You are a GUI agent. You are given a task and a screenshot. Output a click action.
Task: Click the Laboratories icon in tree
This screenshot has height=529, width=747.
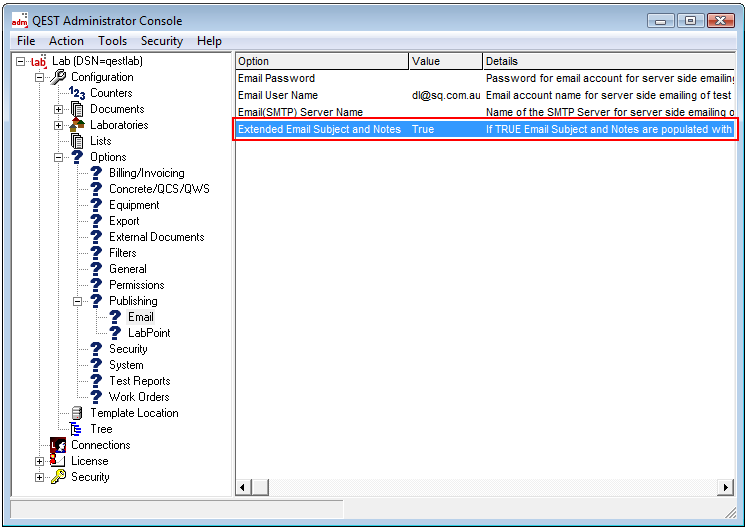pos(77,125)
